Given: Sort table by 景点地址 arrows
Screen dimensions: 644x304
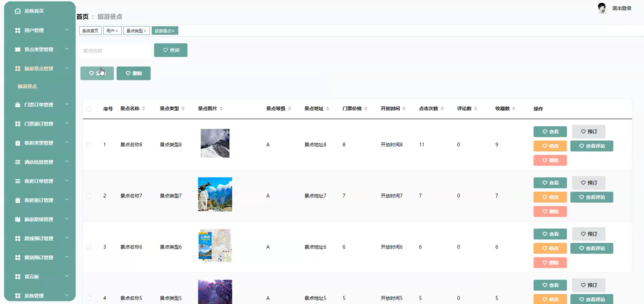Looking at the screenshot, I should tap(328, 109).
